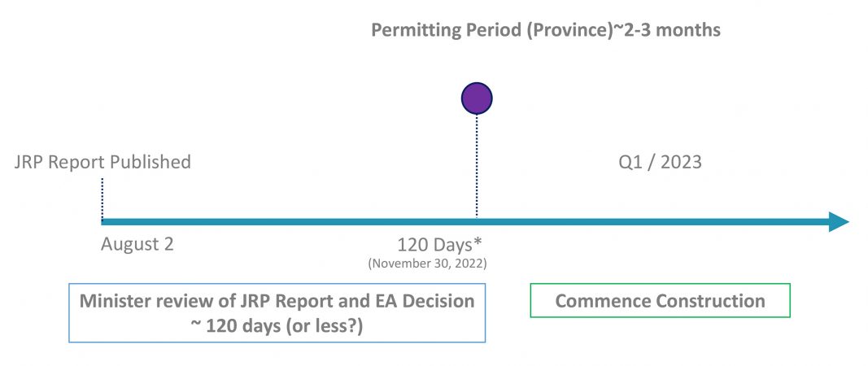Click the purple circle milestone marker
Viewport: 868px width, 366px height.
[x=477, y=98]
